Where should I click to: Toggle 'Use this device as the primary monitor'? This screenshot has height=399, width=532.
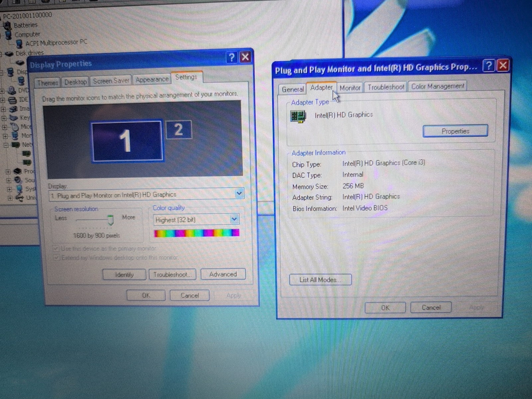click(x=56, y=248)
